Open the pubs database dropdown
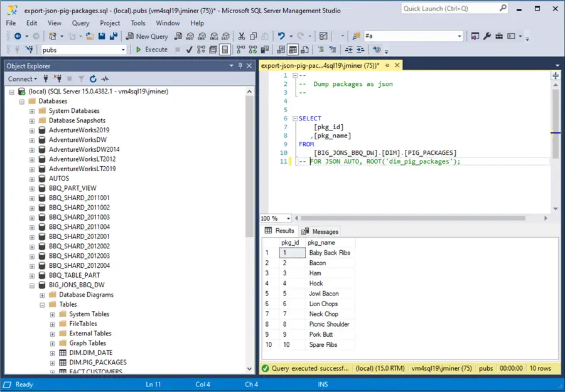This screenshot has height=392, width=565. point(123,50)
